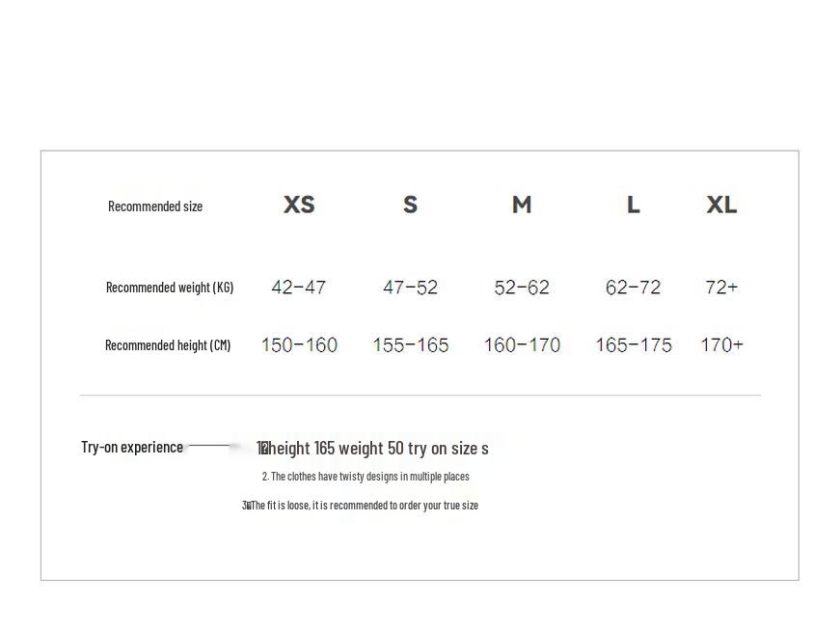Click the 52-62 weight cell
The width and height of the screenshot is (840, 631).
(522, 288)
